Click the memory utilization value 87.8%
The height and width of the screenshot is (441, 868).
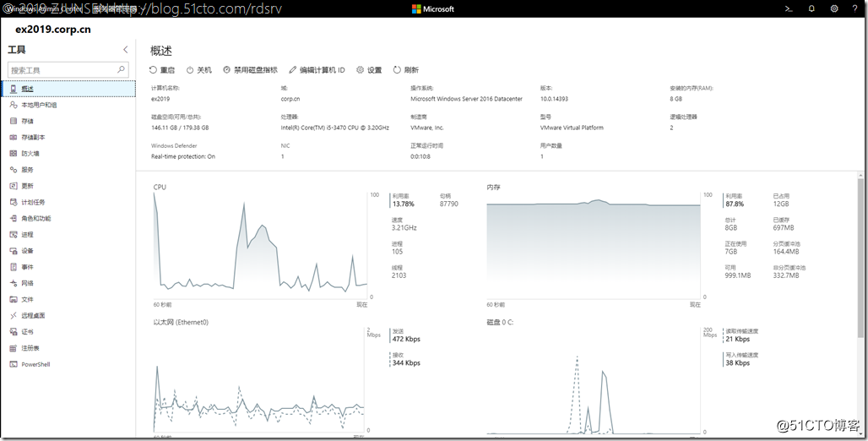tap(735, 204)
